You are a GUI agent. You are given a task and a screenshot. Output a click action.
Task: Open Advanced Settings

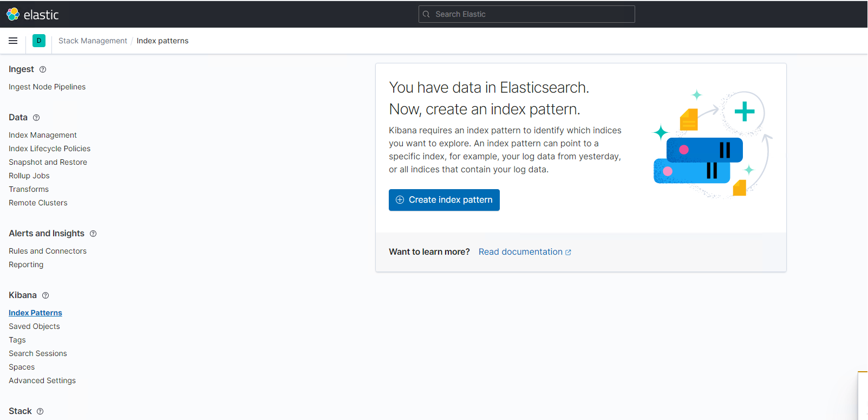pos(42,380)
